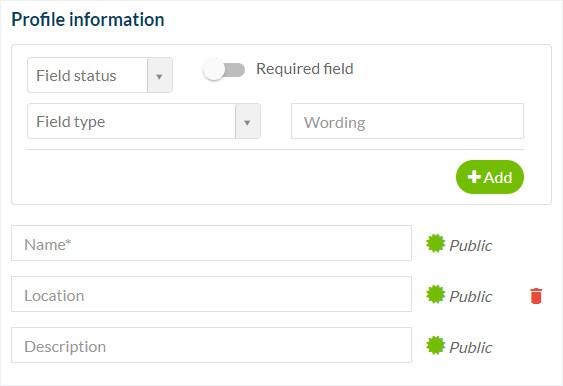Toggle the Required field switch
Screen dimensions: 563x386
[224, 70]
